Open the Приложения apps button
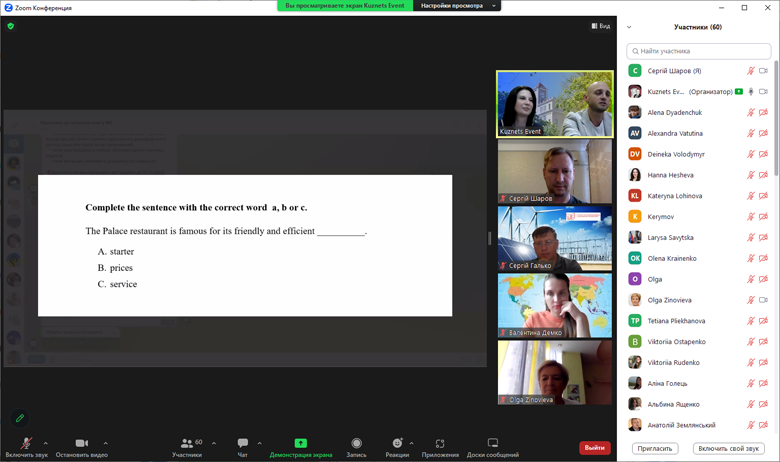Image resolution: width=780 pixels, height=462 pixels. pyautogui.click(x=440, y=447)
